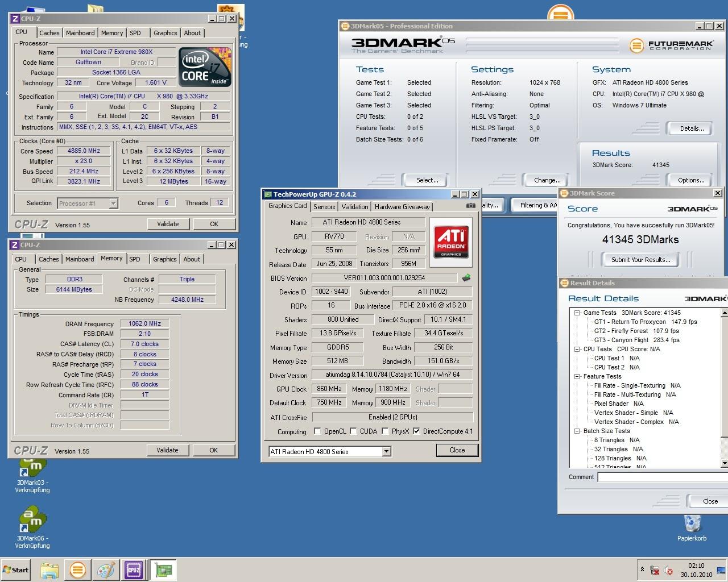Screen dimensions: 728x582
Task: Open system Details... in 3DMark05
Action: click(692, 128)
